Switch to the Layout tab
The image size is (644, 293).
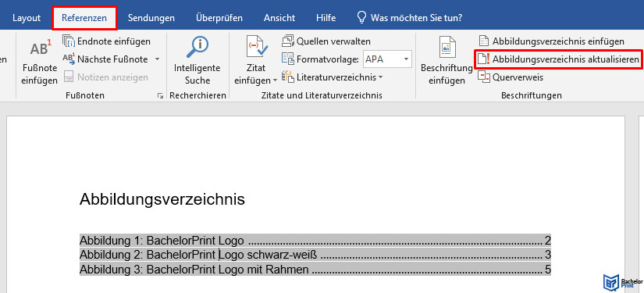click(27, 18)
